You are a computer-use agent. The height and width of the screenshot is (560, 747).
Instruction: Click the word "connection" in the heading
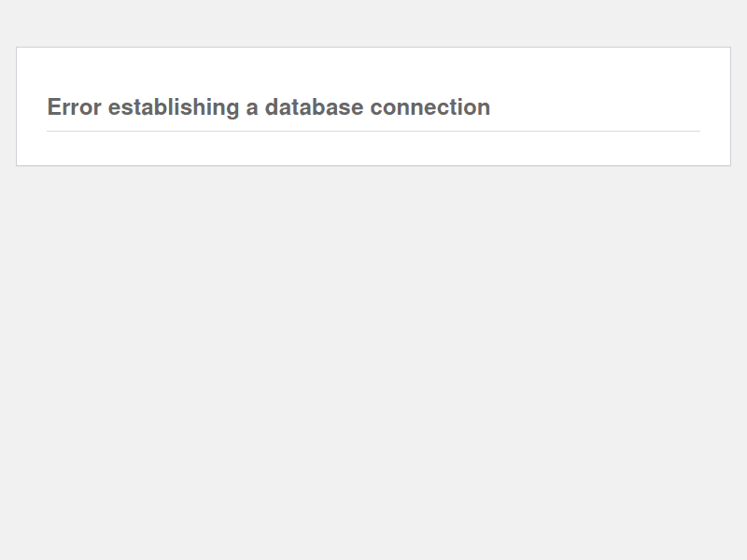pos(430,107)
